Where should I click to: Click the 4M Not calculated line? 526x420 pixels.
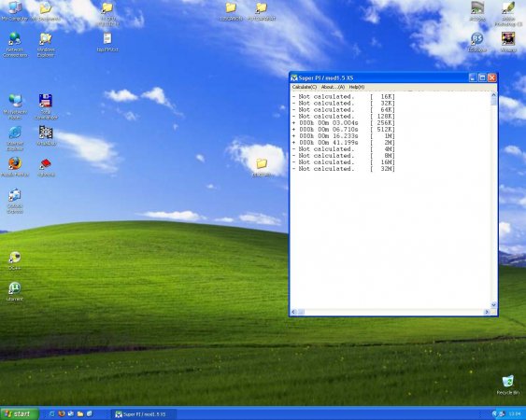point(344,149)
